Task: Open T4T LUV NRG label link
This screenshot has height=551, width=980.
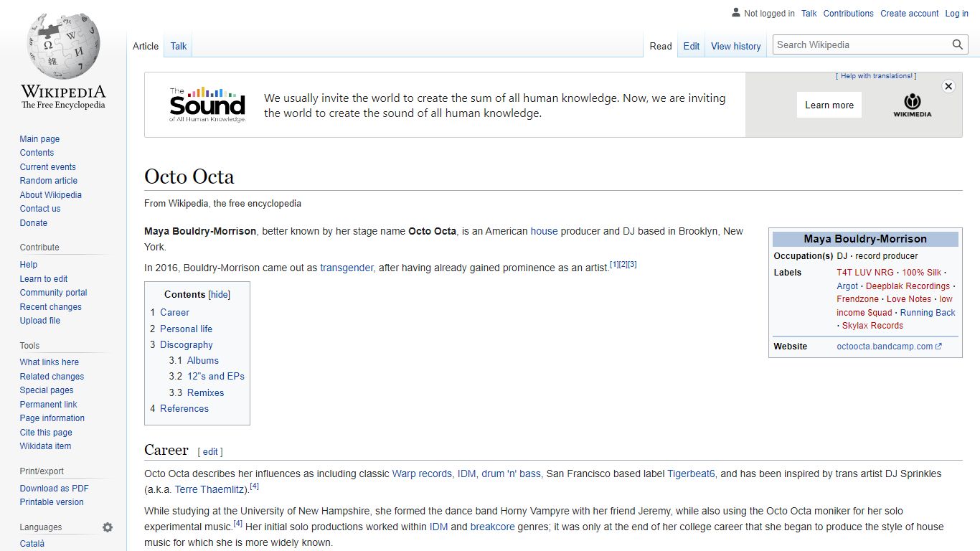Action: coord(865,273)
